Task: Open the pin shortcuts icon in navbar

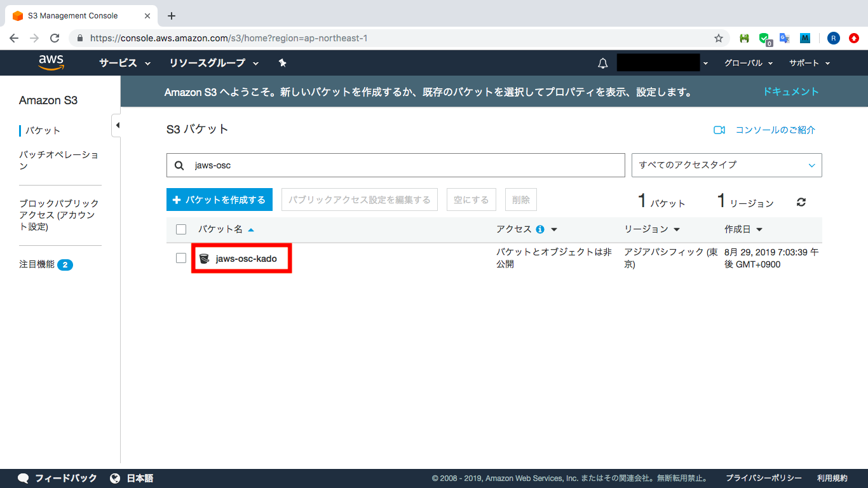Action: pyautogui.click(x=283, y=63)
